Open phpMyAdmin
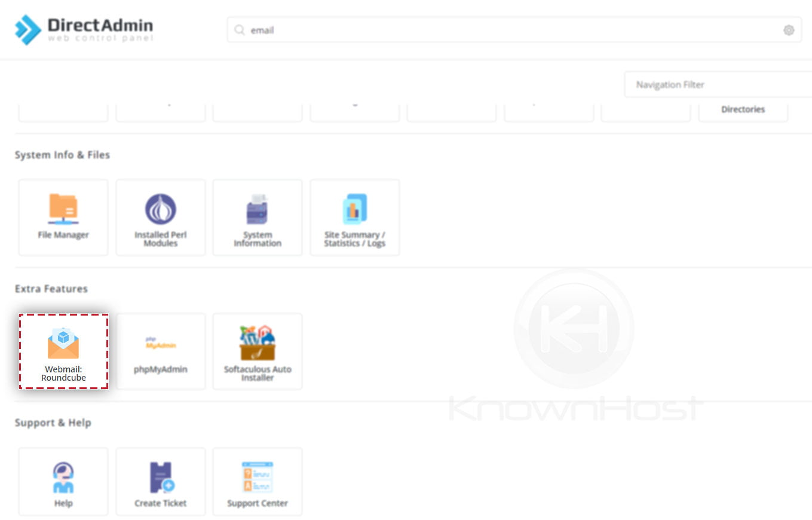Screen dimensions: 812x520 click(160, 350)
